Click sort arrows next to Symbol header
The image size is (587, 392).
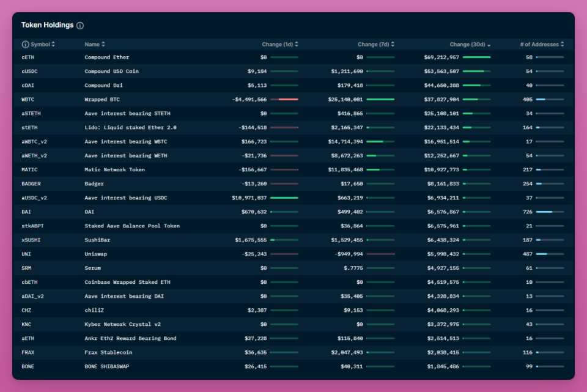pyautogui.click(x=53, y=45)
